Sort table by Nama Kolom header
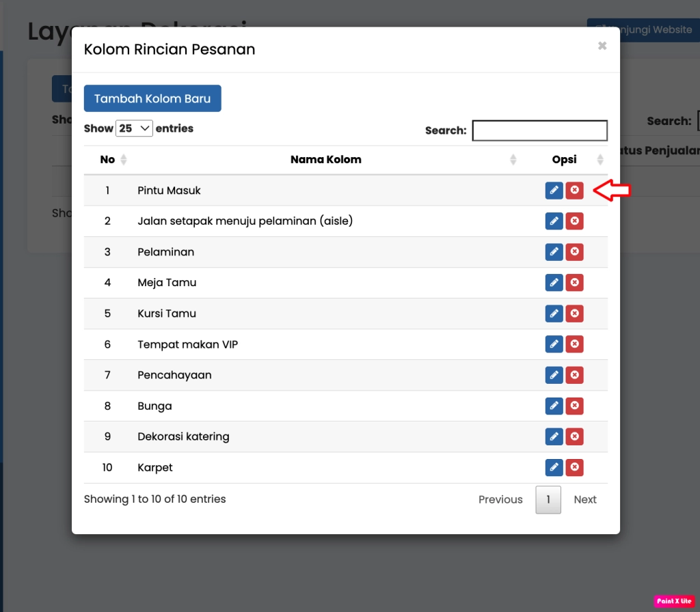 pos(325,160)
